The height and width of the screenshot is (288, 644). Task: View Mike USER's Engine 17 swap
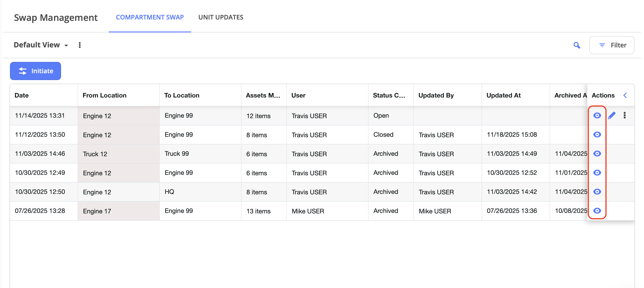tap(597, 211)
